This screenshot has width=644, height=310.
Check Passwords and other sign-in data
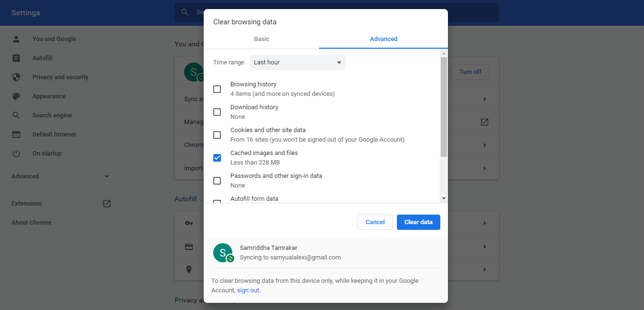217,181
